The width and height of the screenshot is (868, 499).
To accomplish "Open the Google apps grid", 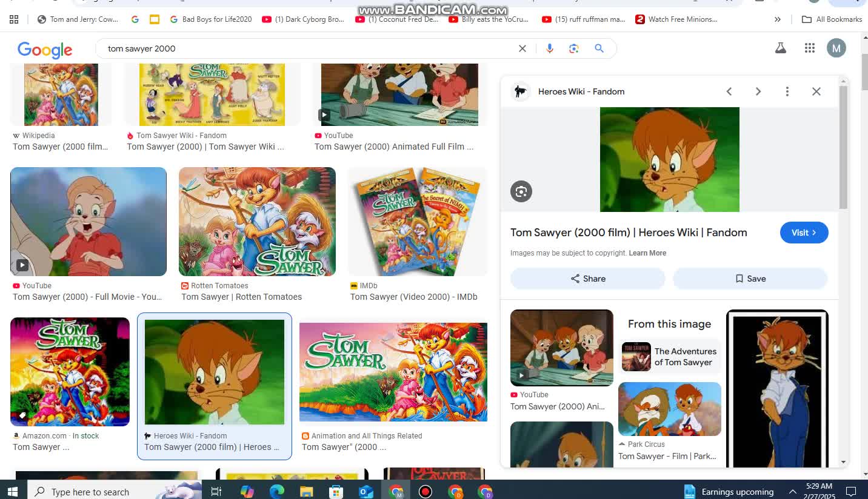I will [810, 48].
